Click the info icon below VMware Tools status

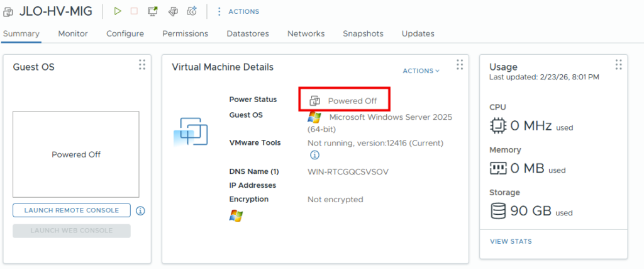point(314,155)
